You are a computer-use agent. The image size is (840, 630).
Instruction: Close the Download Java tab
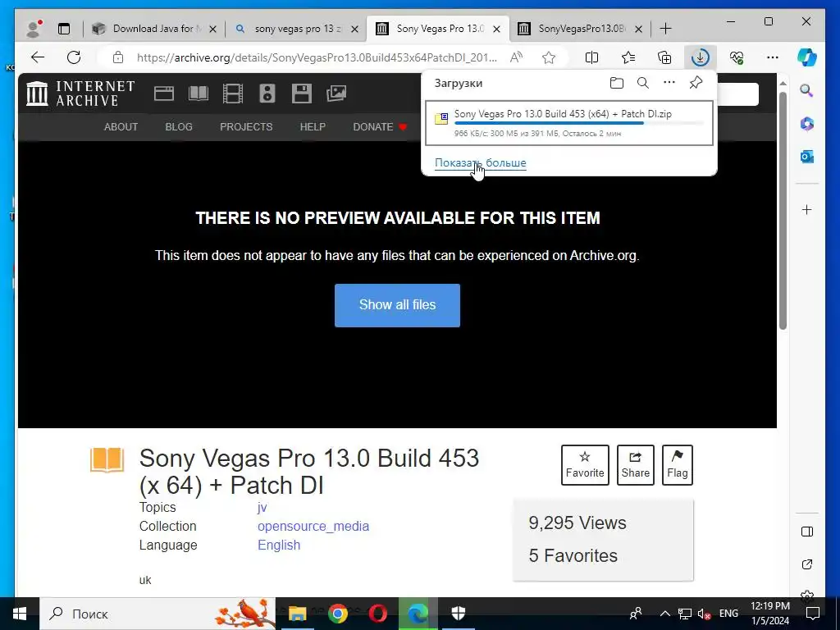[212, 29]
